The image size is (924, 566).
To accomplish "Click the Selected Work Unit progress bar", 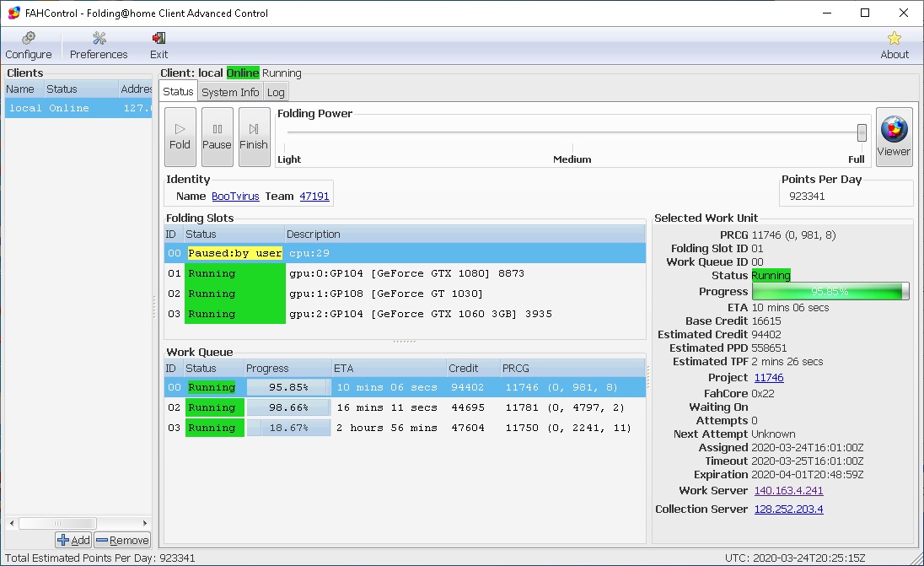I will [830, 291].
